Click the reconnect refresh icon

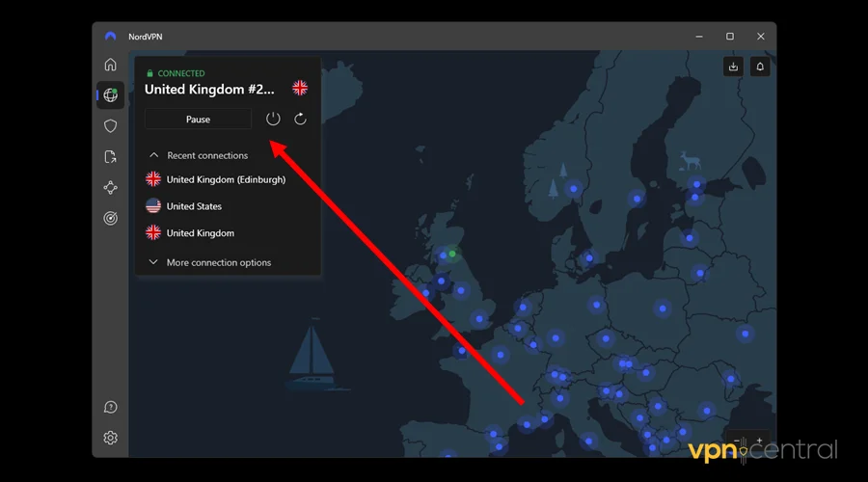300,119
